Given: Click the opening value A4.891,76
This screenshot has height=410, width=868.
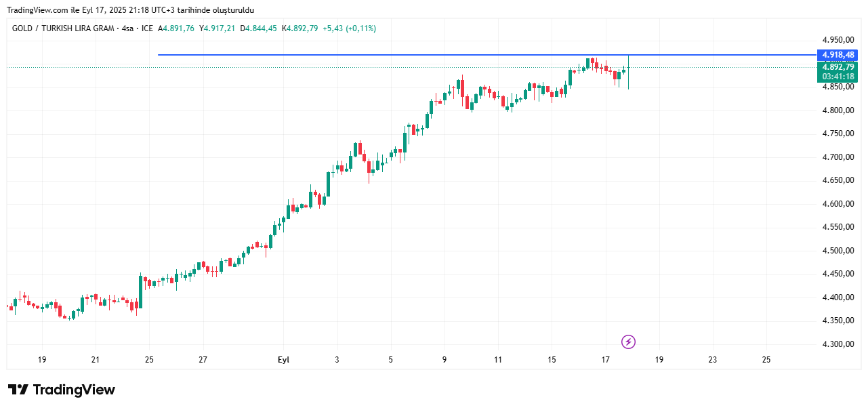Looking at the screenshot, I should tap(176, 28).
